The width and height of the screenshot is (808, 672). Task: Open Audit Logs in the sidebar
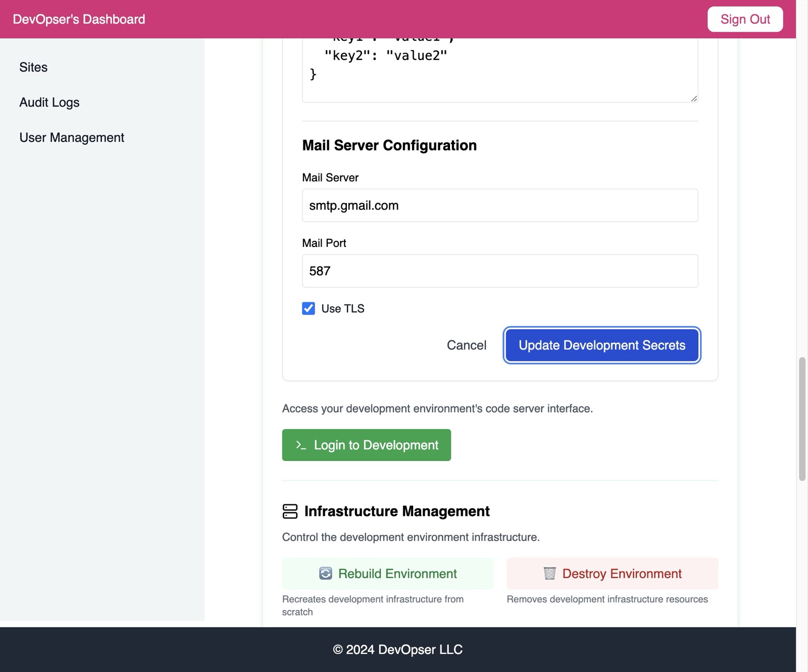(x=49, y=102)
